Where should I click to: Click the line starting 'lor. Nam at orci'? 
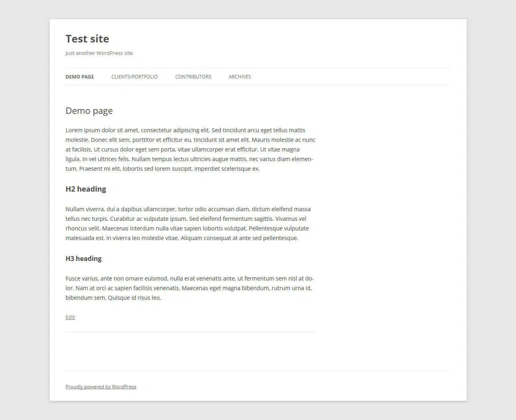coord(188,288)
